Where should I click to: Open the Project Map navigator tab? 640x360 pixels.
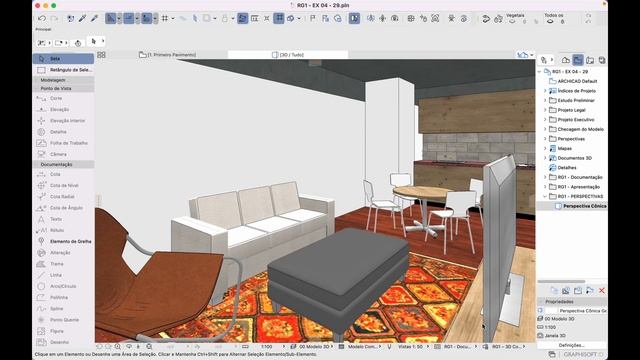point(566,60)
